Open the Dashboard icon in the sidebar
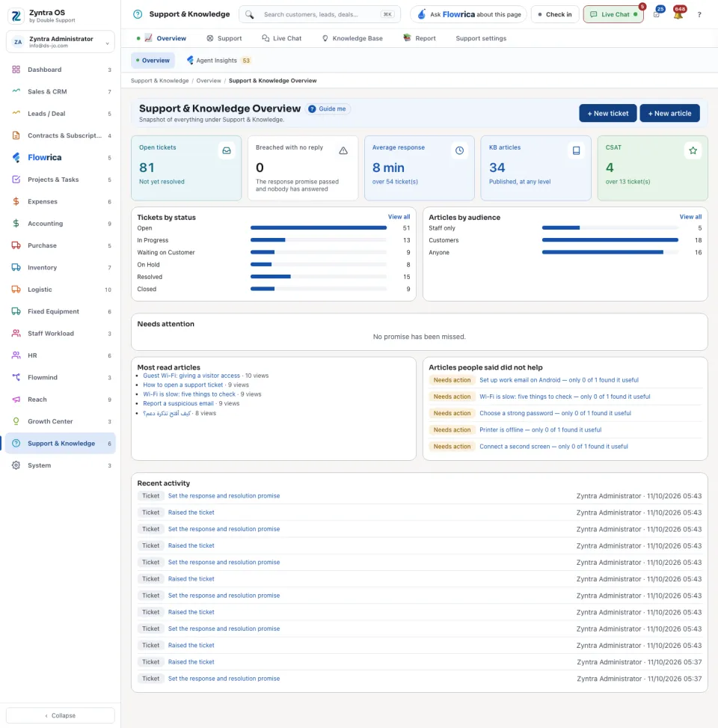This screenshot has height=728, width=718. pos(16,70)
